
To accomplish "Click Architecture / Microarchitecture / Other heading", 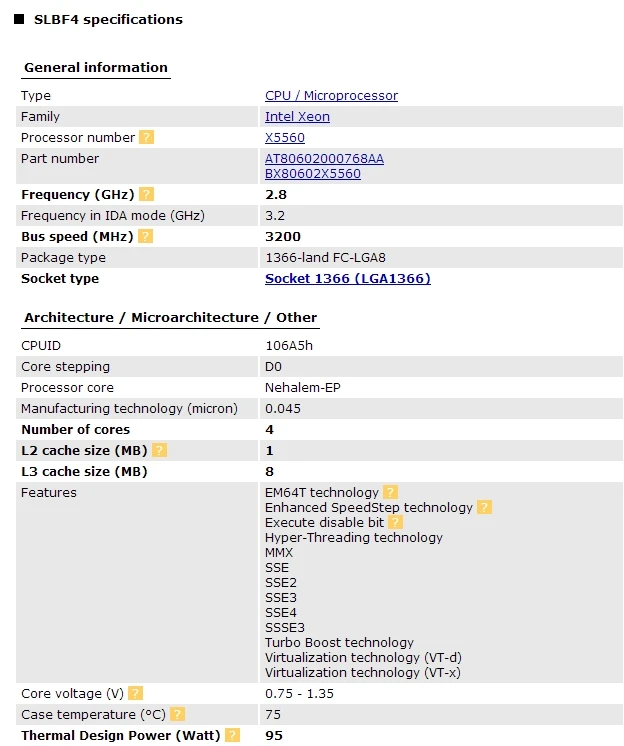I will coord(170,318).
